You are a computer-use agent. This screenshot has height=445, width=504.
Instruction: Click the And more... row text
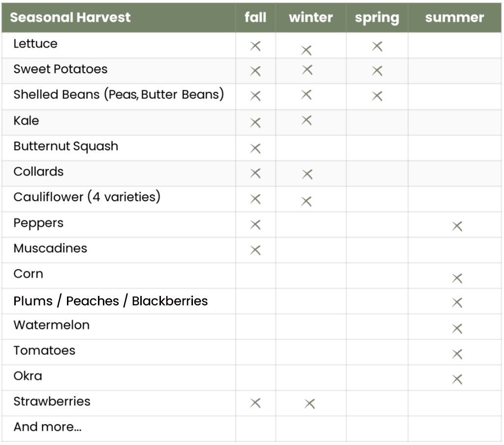pos(48,427)
